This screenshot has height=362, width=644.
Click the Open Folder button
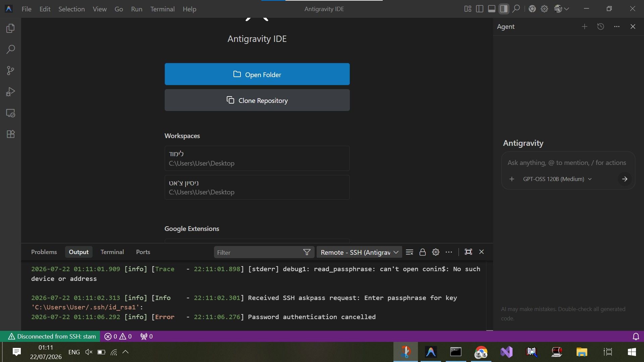pyautogui.click(x=257, y=74)
